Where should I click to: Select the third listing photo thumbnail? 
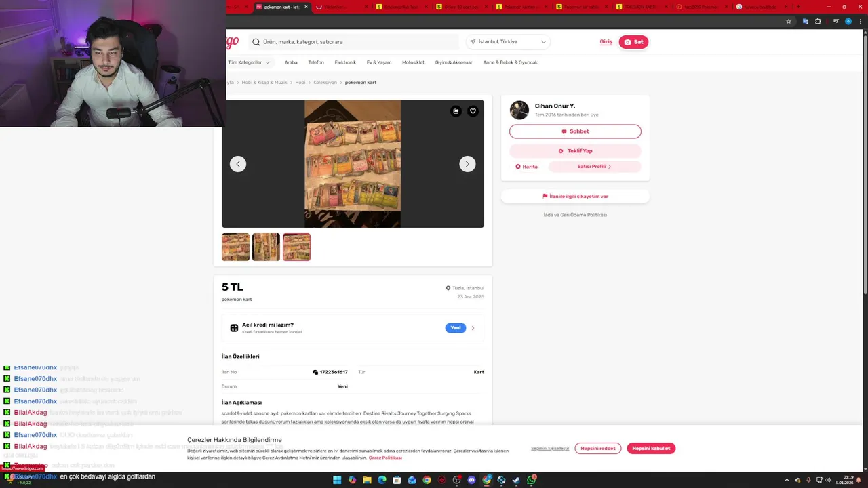pyautogui.click(x=296, y=247)
